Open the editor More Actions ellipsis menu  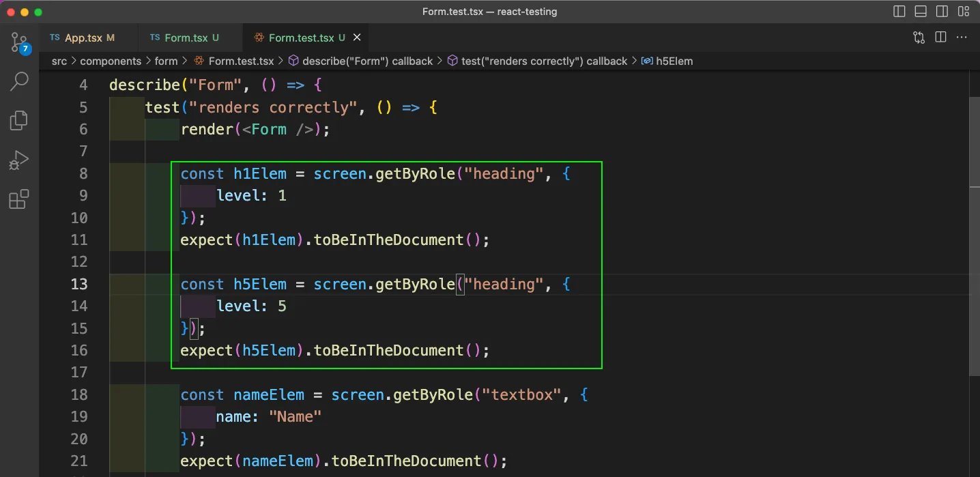pyautogui.click(x=962, y=38)
